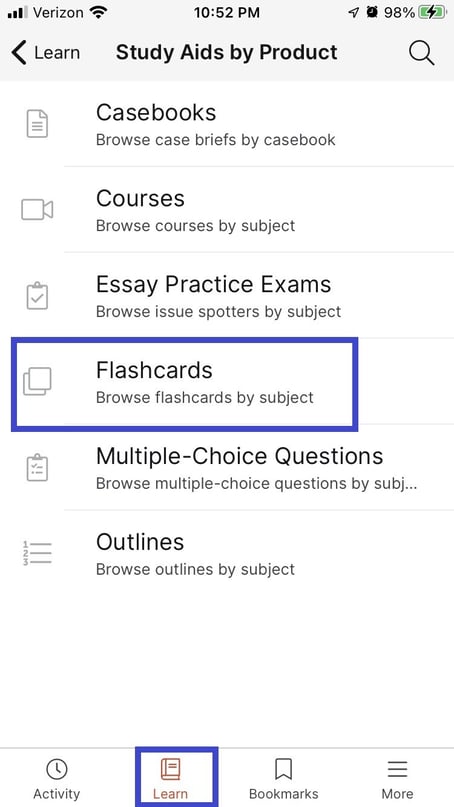
Task: Open Casebooks list item
Action: click(227, 124)
